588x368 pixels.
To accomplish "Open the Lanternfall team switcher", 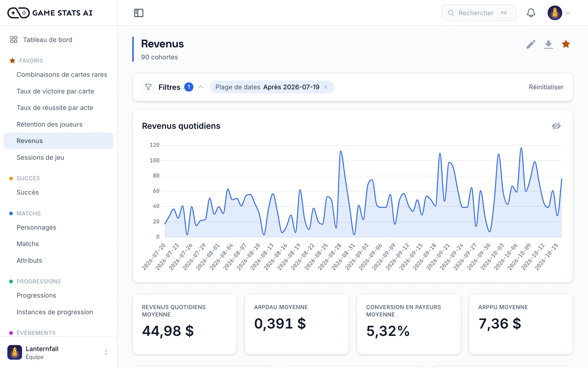I will coord(59,352).
